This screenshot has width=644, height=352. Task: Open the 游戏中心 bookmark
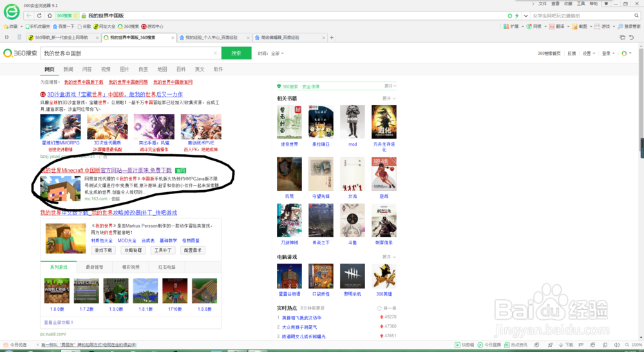click(x=153, y=26)
